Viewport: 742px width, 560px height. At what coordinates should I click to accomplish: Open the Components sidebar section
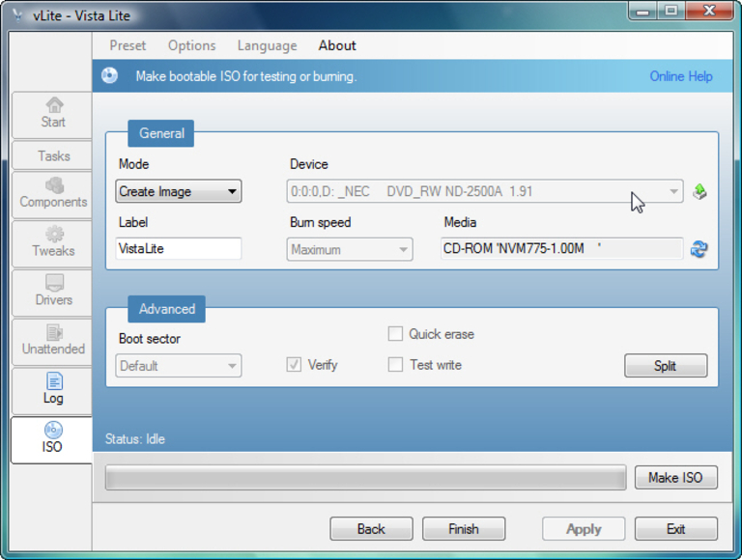[x=52, y=194]
